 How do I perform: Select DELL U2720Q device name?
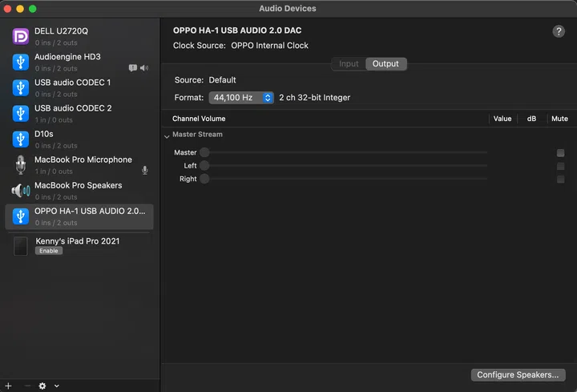61,31
